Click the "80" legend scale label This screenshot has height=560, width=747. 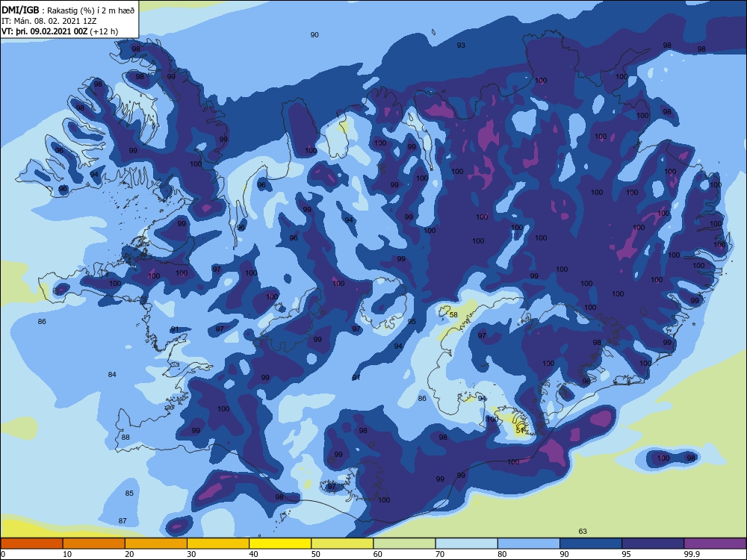click(502, 554)
